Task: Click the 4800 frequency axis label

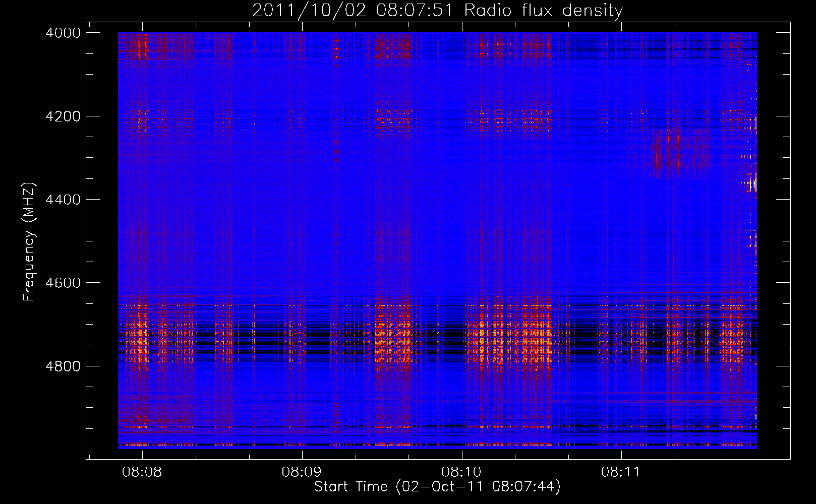Action: (x=63, y=366)
